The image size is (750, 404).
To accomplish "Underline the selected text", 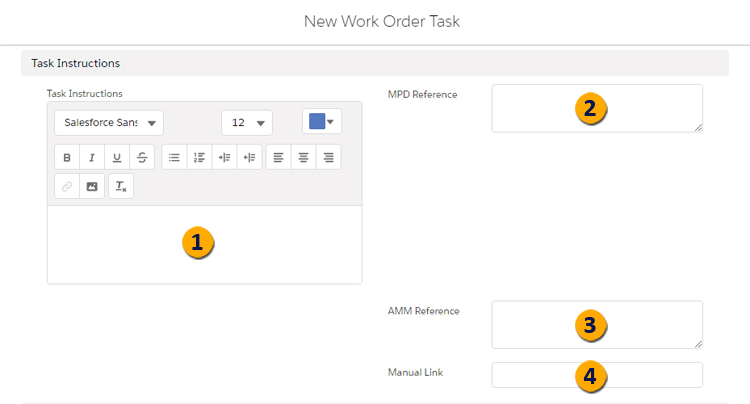I will [x=117, y=157].
